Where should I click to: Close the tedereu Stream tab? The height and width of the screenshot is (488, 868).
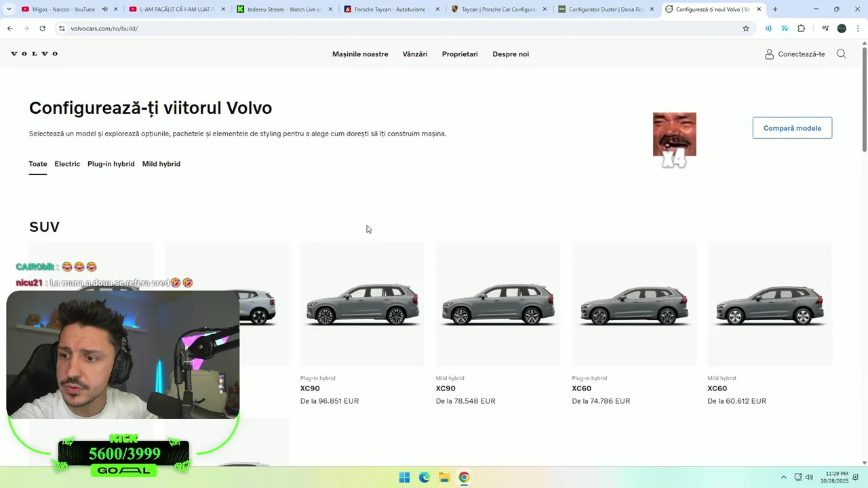[x=330, y=9]
